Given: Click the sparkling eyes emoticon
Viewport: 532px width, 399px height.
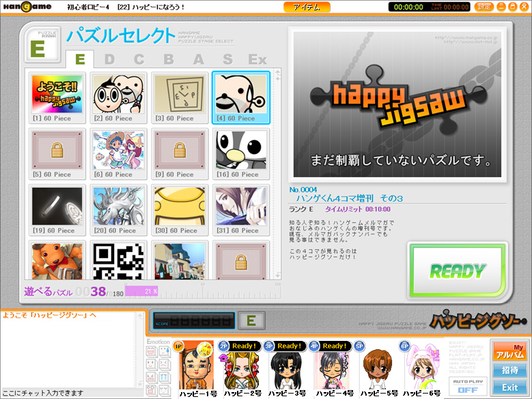Looking at the screenshot, I should coord(152,364).
